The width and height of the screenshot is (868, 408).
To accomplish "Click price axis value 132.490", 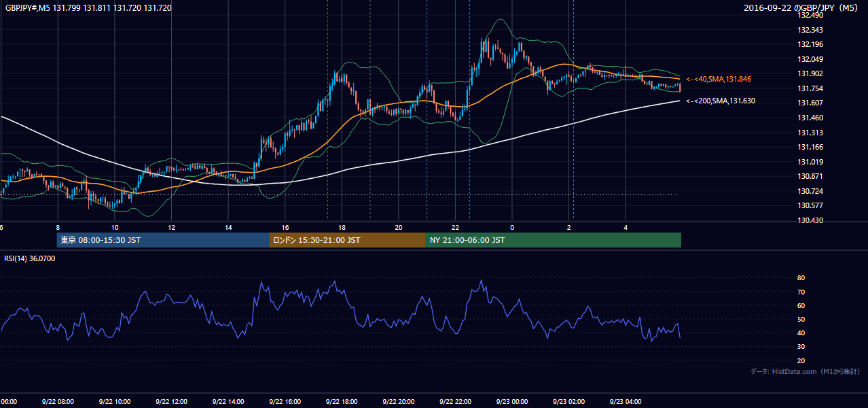I will pos(810,15).
